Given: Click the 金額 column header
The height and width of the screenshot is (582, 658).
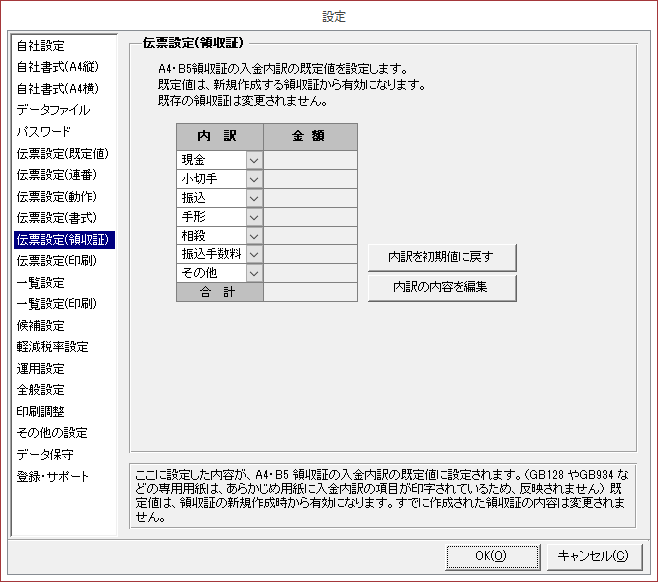Looking at the screenshot, I should pyautogui.click(x=311, y=136).
